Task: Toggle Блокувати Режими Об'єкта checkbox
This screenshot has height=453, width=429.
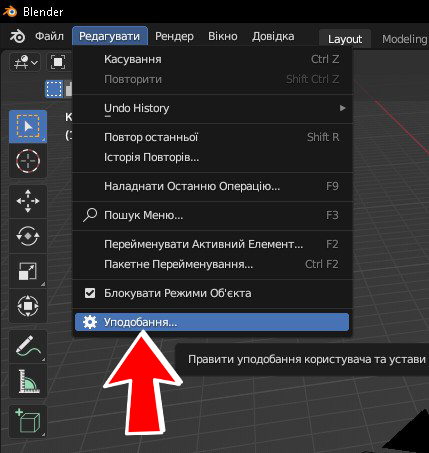Action: 90,293
